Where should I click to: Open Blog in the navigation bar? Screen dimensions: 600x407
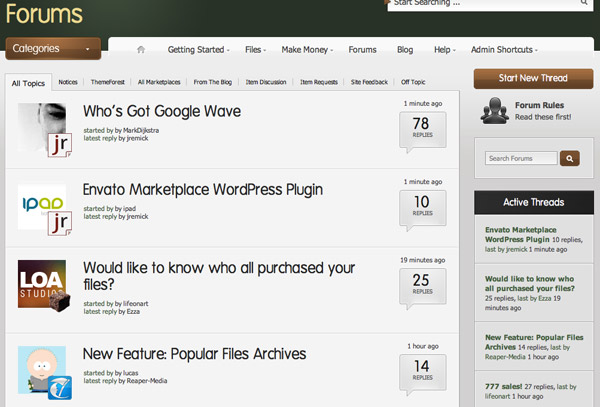pyautogui.click(x=405, y=50)
